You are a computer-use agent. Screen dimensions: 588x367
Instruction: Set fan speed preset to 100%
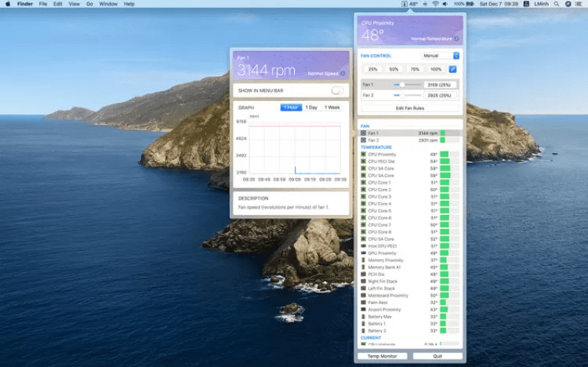pos(435,70)
